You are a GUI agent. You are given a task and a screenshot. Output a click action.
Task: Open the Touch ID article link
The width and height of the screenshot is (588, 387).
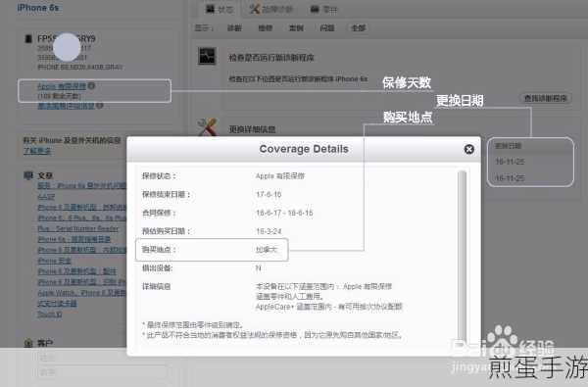pyautogui.click(x=50, y=314)
